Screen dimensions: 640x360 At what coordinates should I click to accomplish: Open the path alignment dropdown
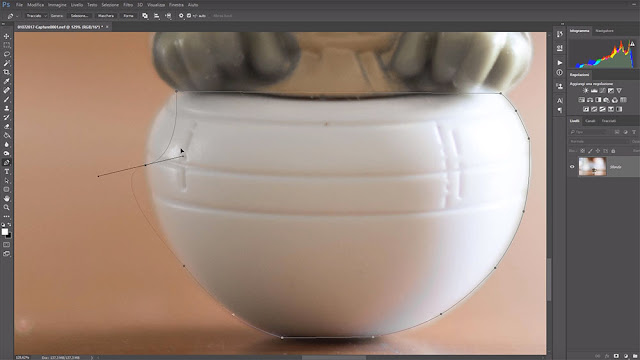(156, 16)
